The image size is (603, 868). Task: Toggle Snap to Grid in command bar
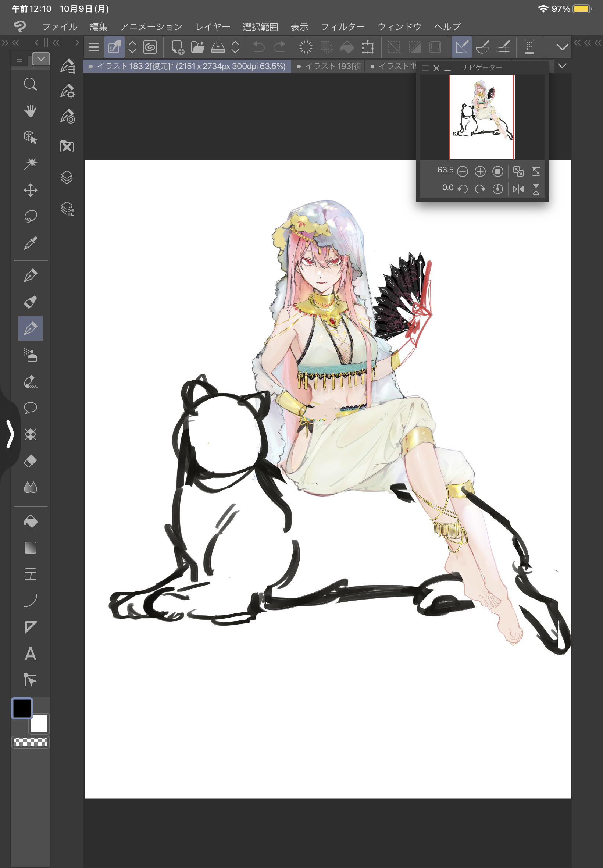[x=503, y=47]
